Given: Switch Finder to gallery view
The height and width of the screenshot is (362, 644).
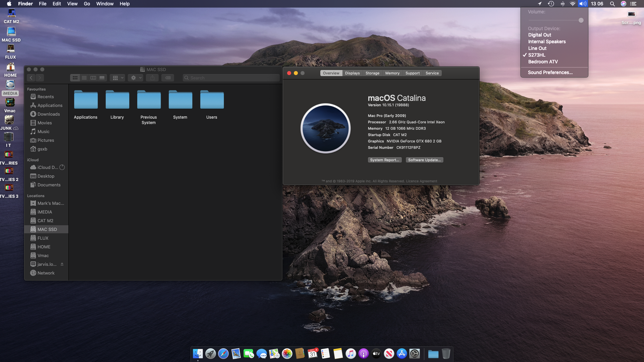Looking at the screenshot, I should [102, 78].
